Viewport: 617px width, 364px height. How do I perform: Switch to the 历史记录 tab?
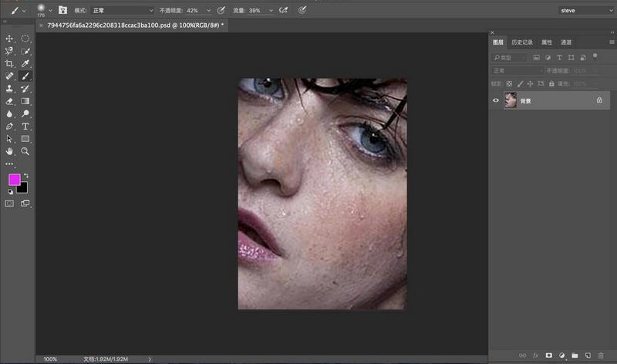point(521,42)
